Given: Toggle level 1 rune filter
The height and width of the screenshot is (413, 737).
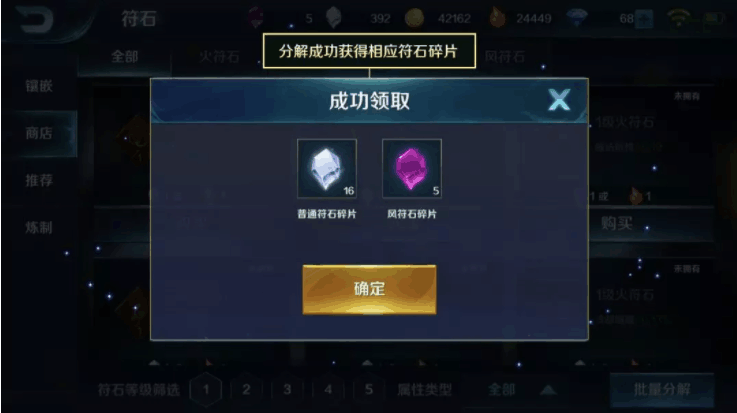Looking at the screenshot, I should pos(205,389).
